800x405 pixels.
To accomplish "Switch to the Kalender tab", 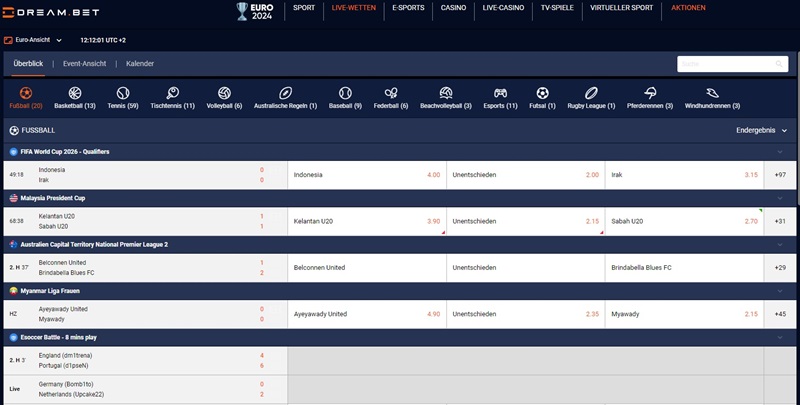I will 140,64.
